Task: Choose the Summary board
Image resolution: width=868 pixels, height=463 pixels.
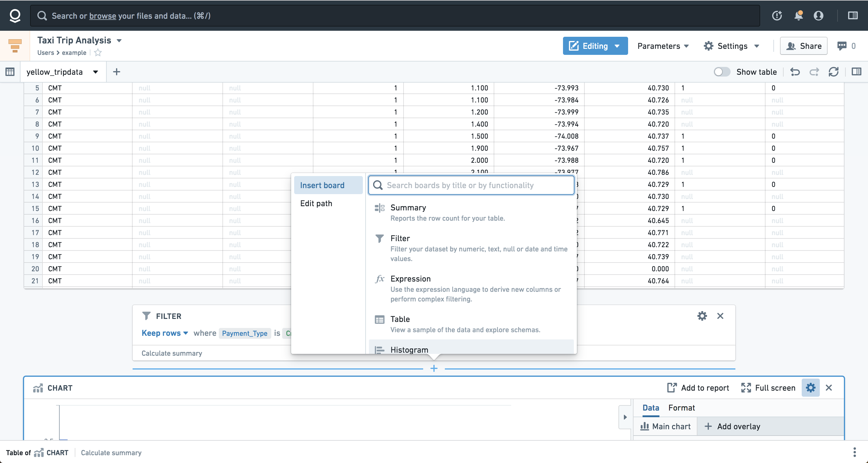Action: coord(471,213)
